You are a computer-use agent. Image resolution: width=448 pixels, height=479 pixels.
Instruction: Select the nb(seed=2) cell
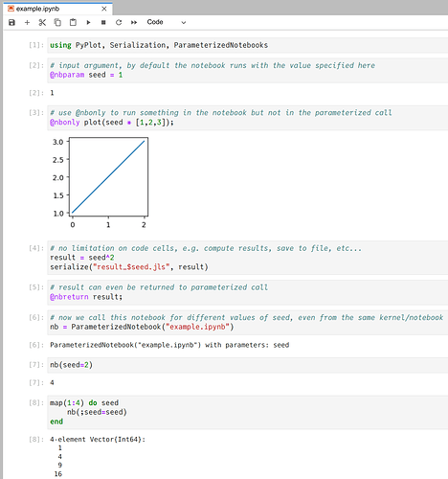(248, 365)
